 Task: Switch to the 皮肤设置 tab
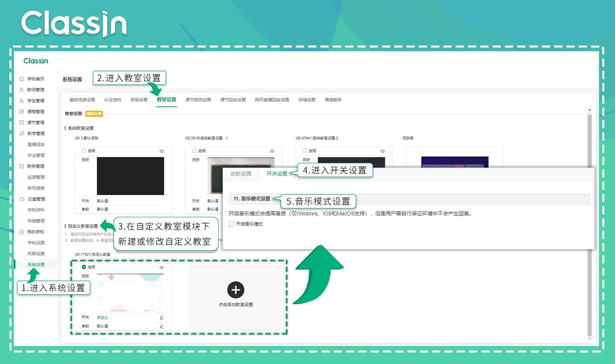[241, 174]
